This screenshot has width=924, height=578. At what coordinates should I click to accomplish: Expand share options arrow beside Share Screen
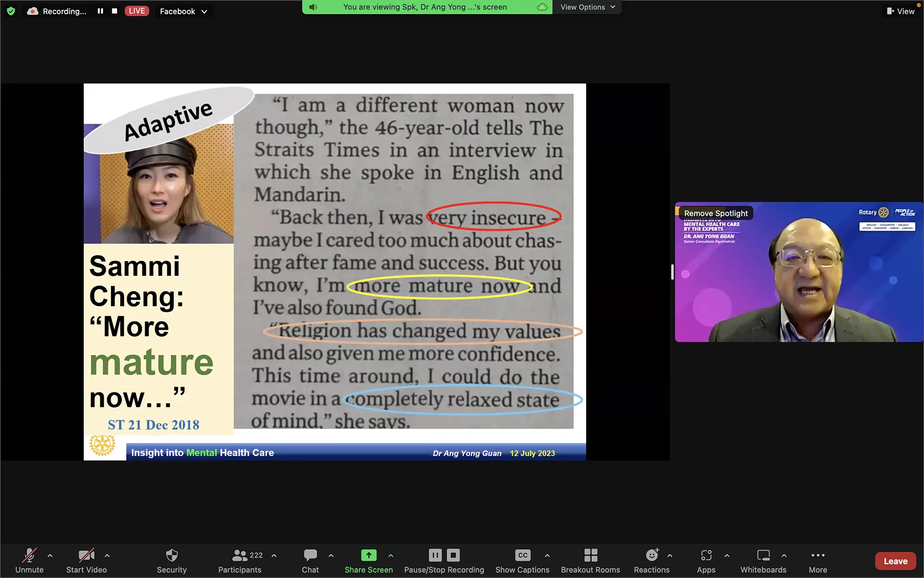[391, 555]
